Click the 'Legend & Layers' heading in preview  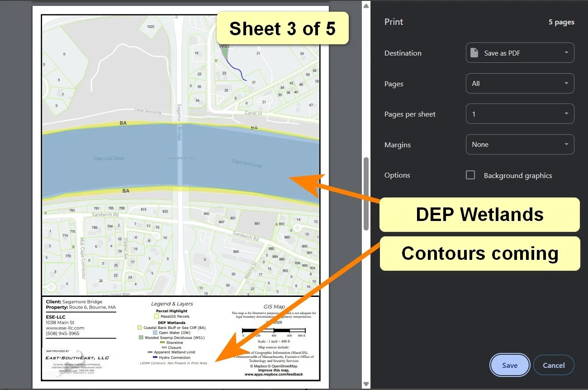(172, 304)
